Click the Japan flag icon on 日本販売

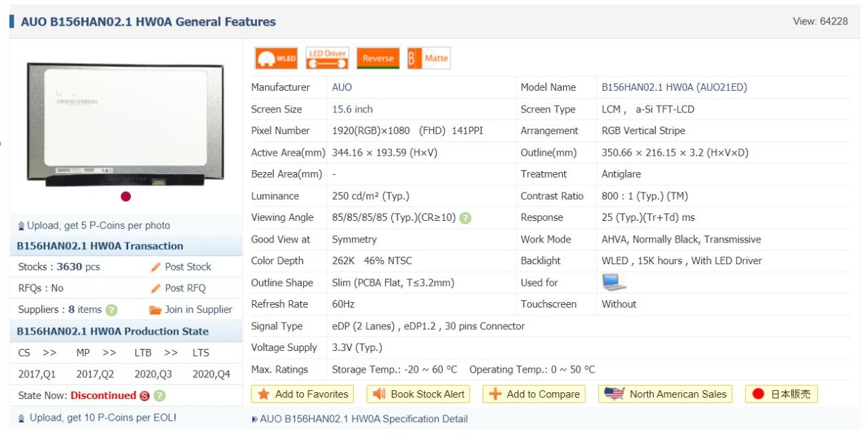758,394
